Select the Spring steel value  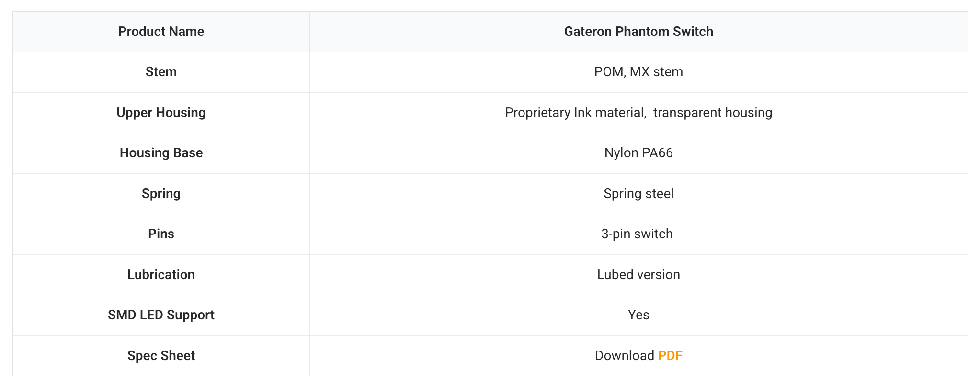(x=638, y=194)
